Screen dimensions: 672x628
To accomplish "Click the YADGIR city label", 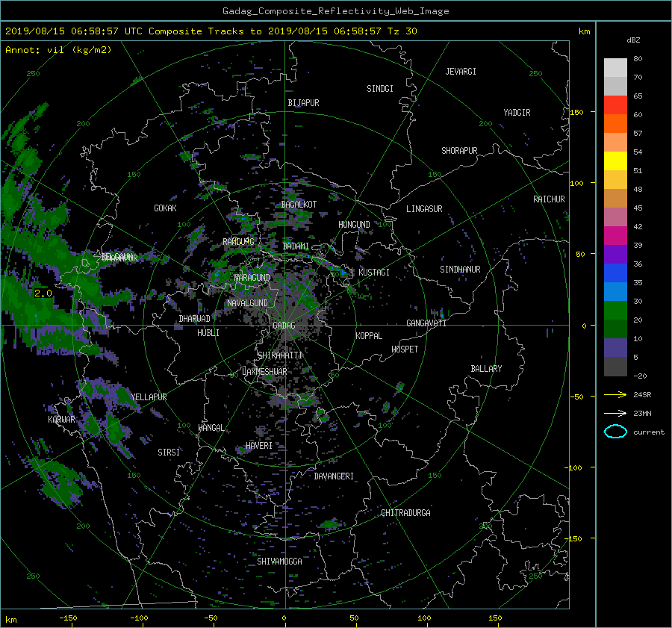I will click(517, 113).
